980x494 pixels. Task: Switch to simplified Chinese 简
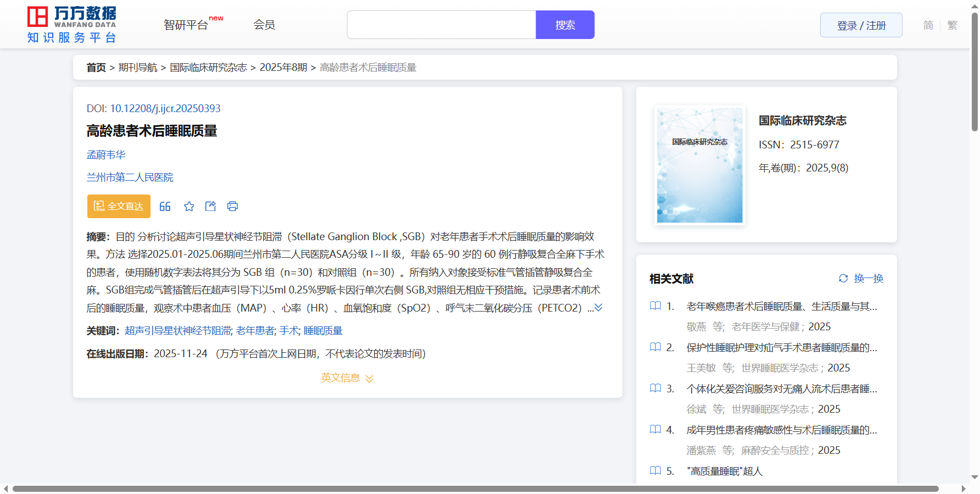[x=928, y=25]
